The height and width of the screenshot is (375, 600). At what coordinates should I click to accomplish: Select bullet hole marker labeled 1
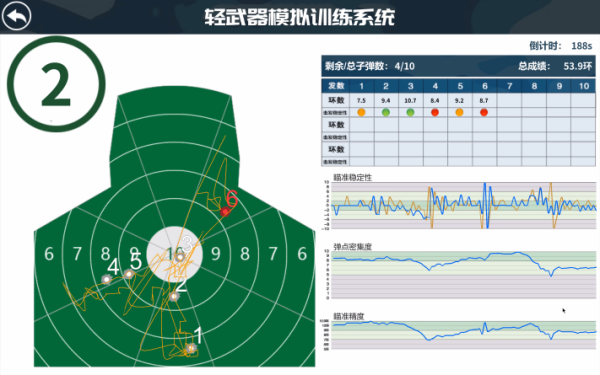[x=191, y=348]
